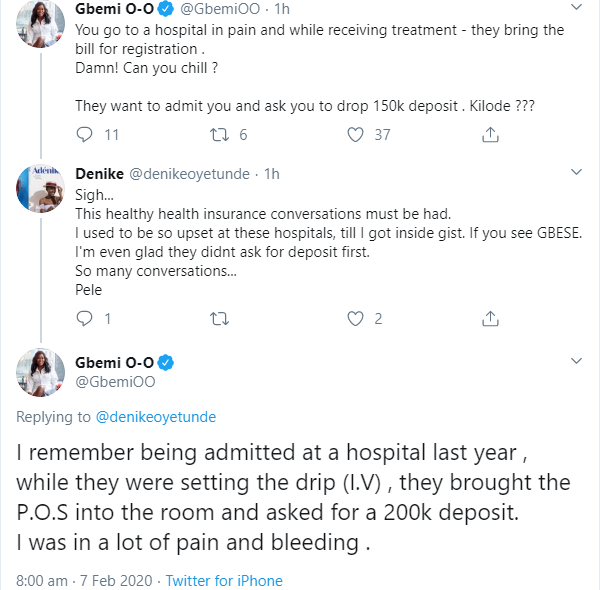The height and width of the screenshot is (590, 600).
Task: Open the more-options chevron on Denike's tweet
Action: point(576,174)
